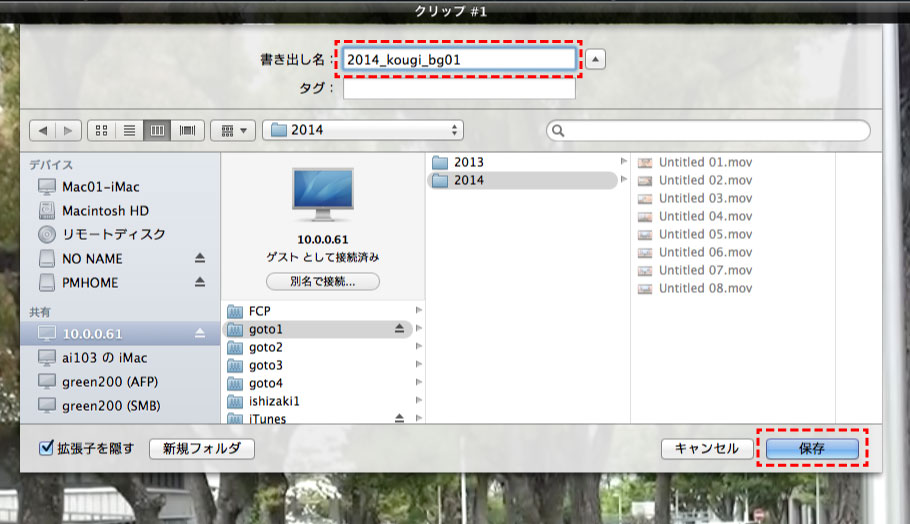Expand the goto3 folder arrow

click(x=418, y=364)
